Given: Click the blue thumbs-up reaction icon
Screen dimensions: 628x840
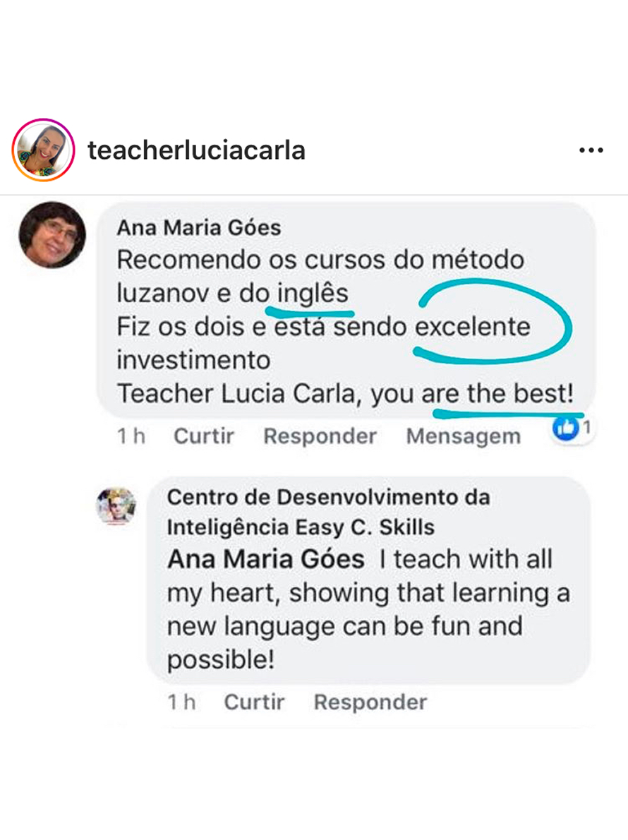Looking at the screenshot, I should point(565,428).
